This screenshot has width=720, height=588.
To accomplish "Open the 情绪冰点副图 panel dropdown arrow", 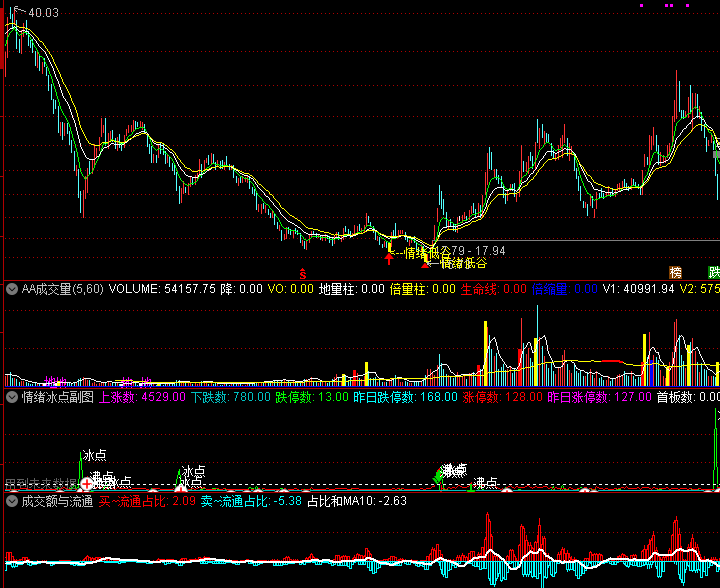I will click(x=12, y=397).
